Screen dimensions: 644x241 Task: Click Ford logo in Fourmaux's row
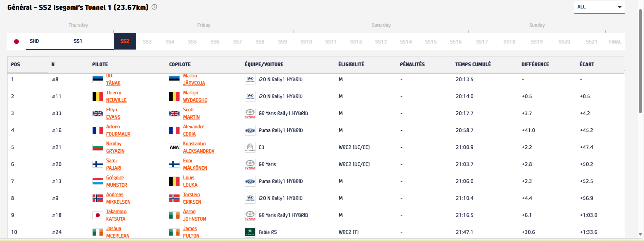coord(250,130)
